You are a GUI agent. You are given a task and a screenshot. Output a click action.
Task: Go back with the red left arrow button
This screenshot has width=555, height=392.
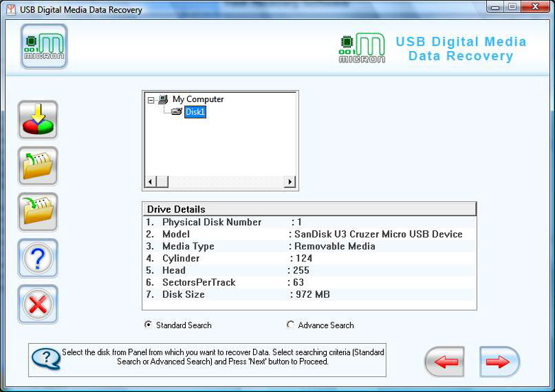coord(444,362)
